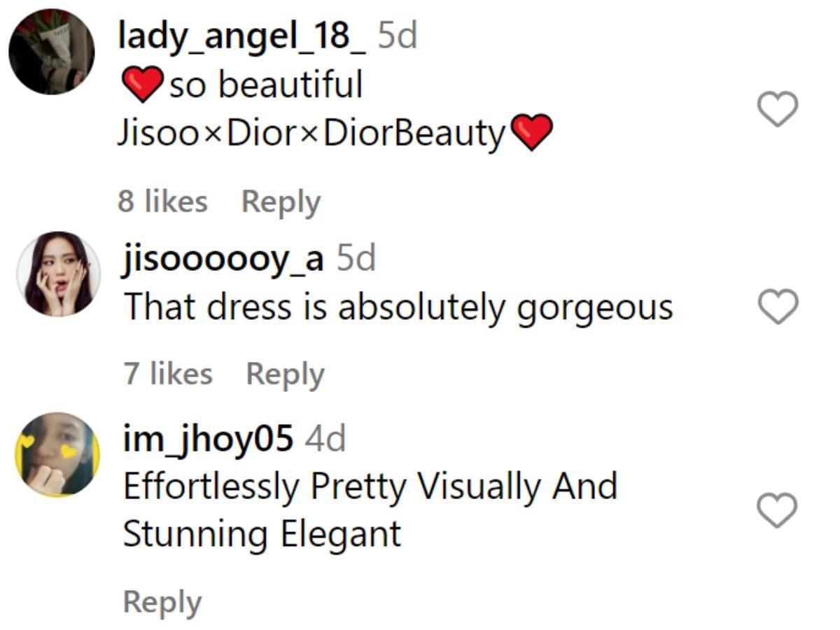View the 7 likes list
The height and width of the screenshot is (630, 840).
(168, 374)
